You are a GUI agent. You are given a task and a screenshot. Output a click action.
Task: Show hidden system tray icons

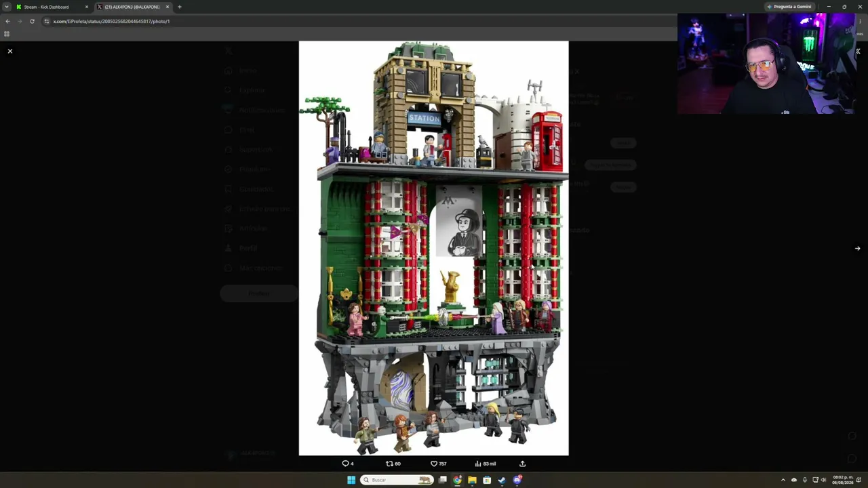point(783,480)
